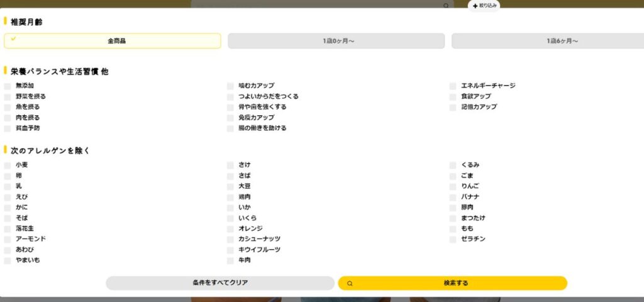Check the くるみ allergen checkbox
644x302 pixels.
pos(453,165)
